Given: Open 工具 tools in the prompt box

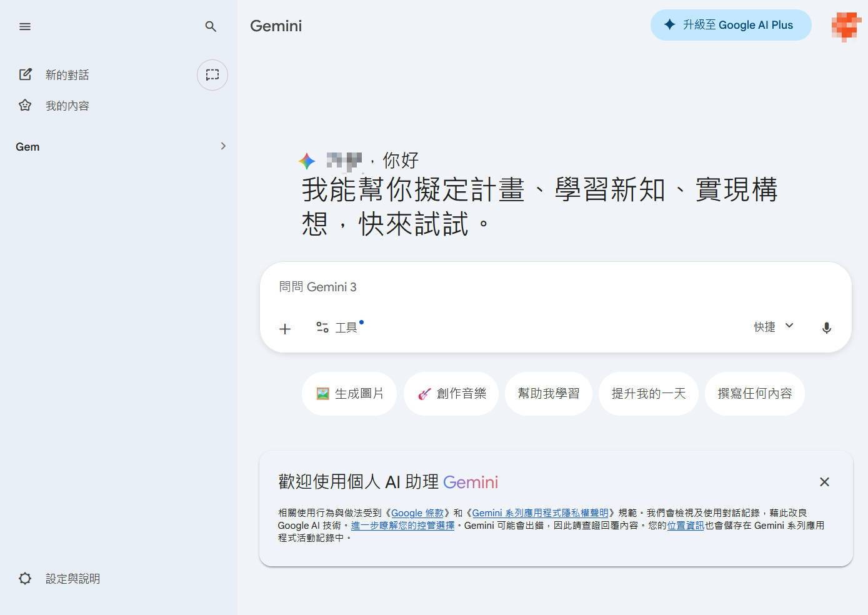Looking at the screenshot, I should (x=337, y=327).
